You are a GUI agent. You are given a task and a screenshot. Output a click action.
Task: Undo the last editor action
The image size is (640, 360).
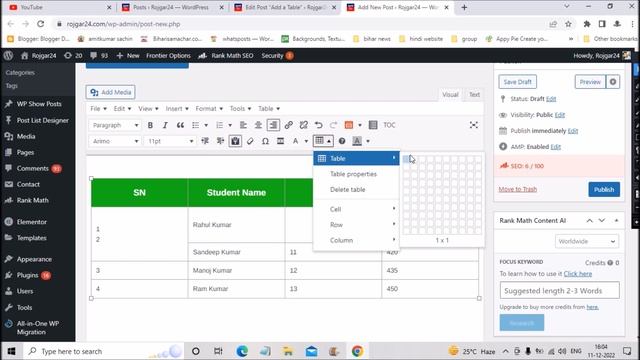point(318,125)
